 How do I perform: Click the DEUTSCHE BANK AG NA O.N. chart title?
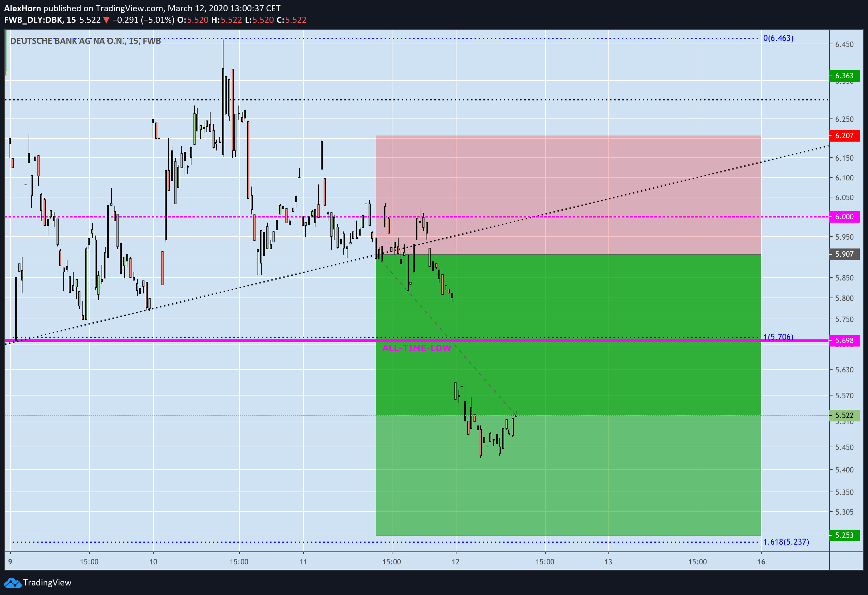(86, 41)
